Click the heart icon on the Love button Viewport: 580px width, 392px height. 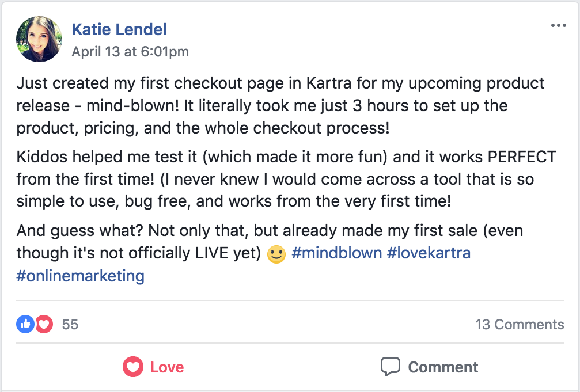(x=133, y=367)
